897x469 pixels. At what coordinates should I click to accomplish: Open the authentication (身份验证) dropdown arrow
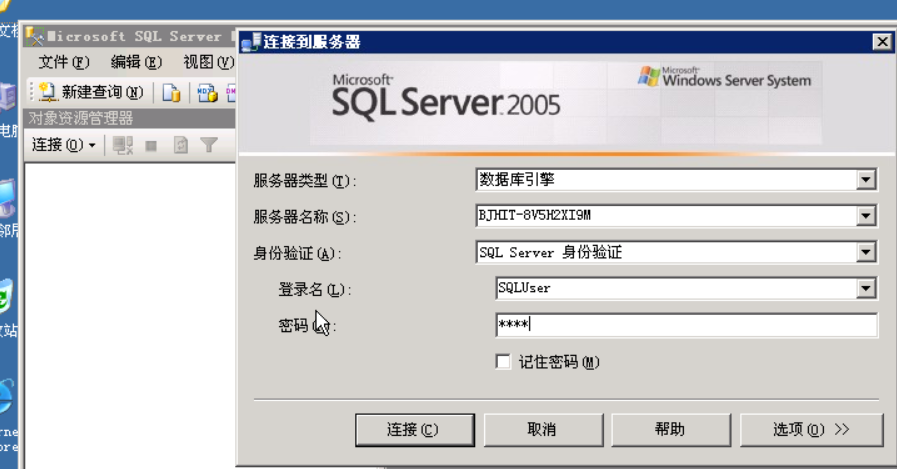click(866, 252)
